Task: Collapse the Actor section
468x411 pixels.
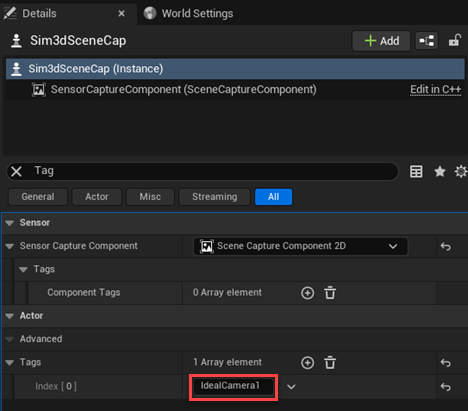Action: [x=10, y=316]
